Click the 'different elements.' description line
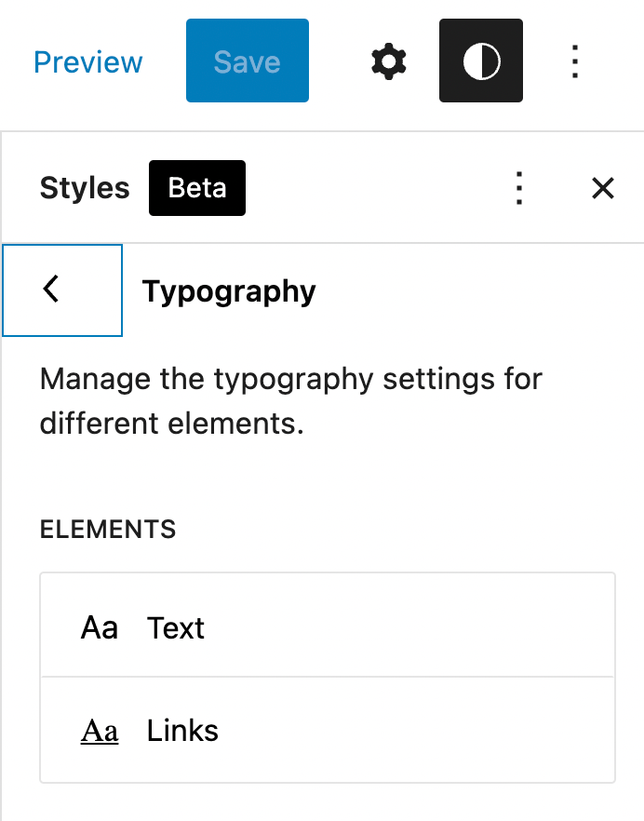This screenshot has width=644, height=821. click(x=172, y=424)
